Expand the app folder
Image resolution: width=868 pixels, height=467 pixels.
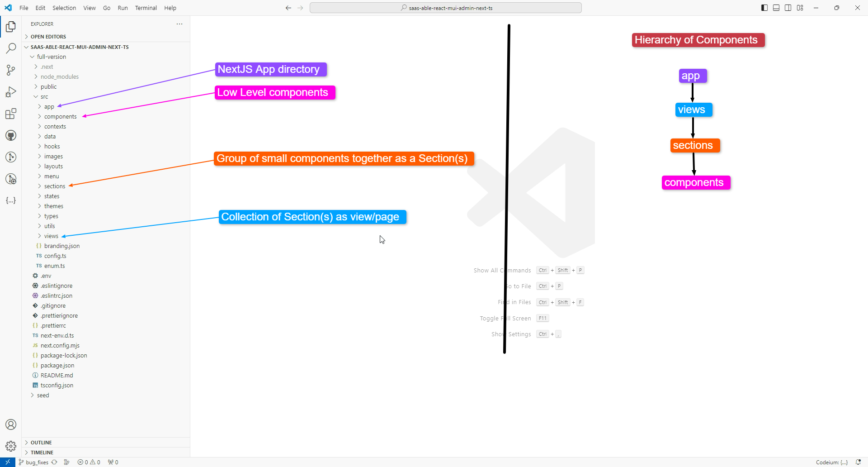pos(106,107)
